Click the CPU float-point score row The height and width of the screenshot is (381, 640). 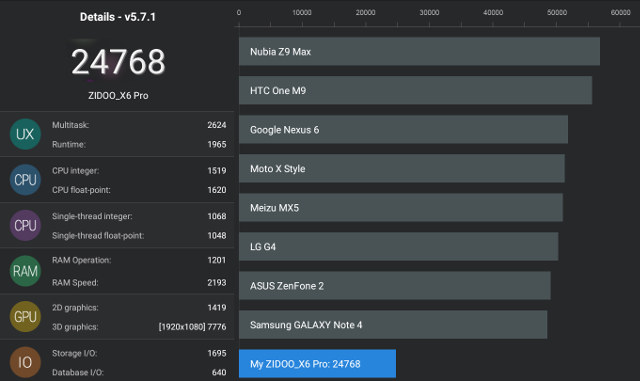(139, 190)
